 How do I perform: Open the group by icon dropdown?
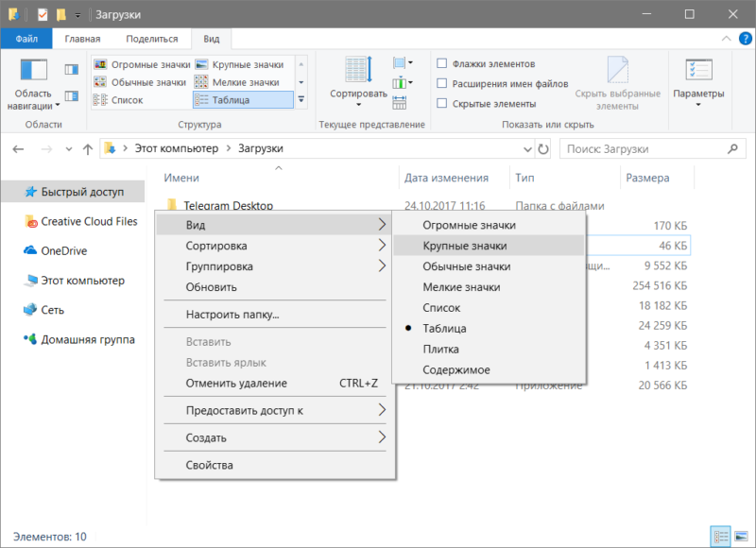(x=403, y=62)
